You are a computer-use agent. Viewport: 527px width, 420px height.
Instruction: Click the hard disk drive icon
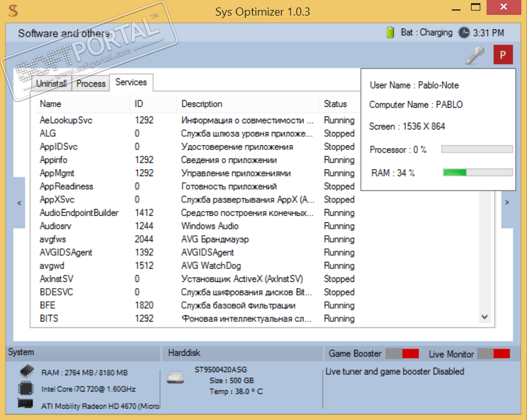175,378
